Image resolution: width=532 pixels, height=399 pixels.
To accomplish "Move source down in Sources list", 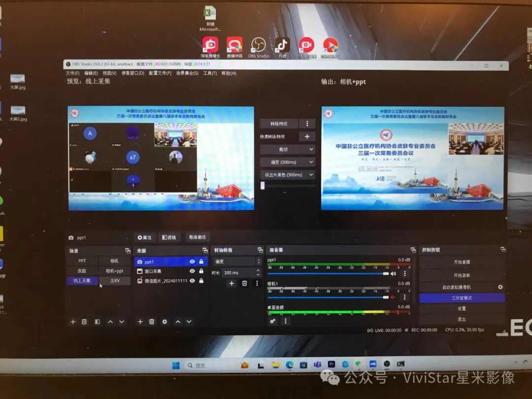I will [x=189, y=322].
